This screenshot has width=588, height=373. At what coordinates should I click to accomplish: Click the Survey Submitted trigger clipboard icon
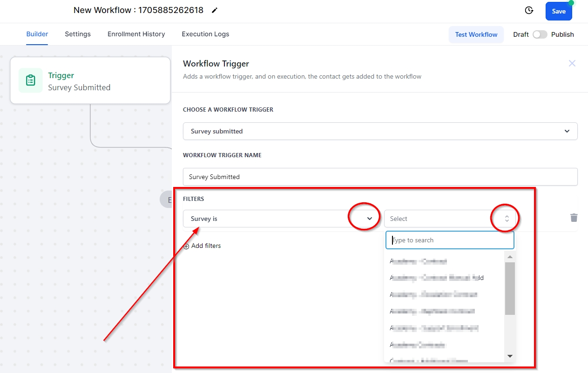pyautogui.click(x=31, y=80)
